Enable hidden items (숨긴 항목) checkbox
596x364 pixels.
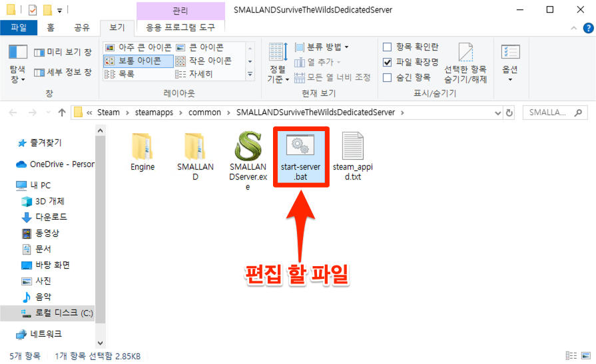point(407,77)
